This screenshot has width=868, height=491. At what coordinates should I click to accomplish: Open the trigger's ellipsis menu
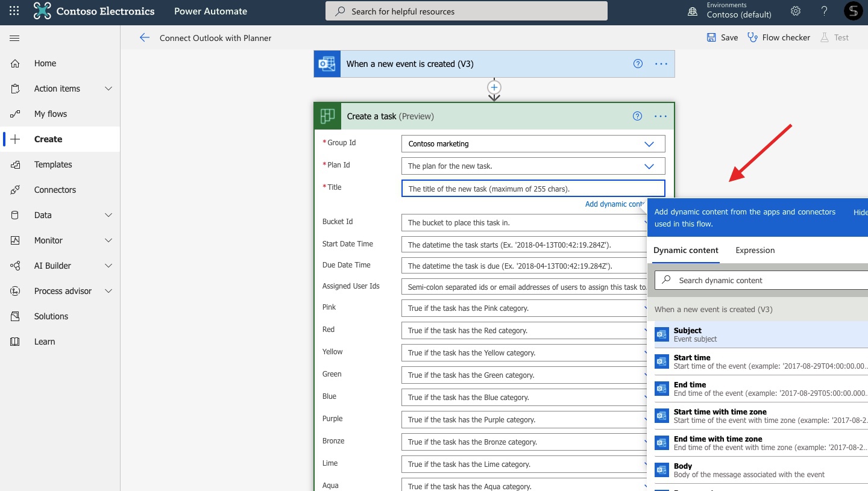661,64
